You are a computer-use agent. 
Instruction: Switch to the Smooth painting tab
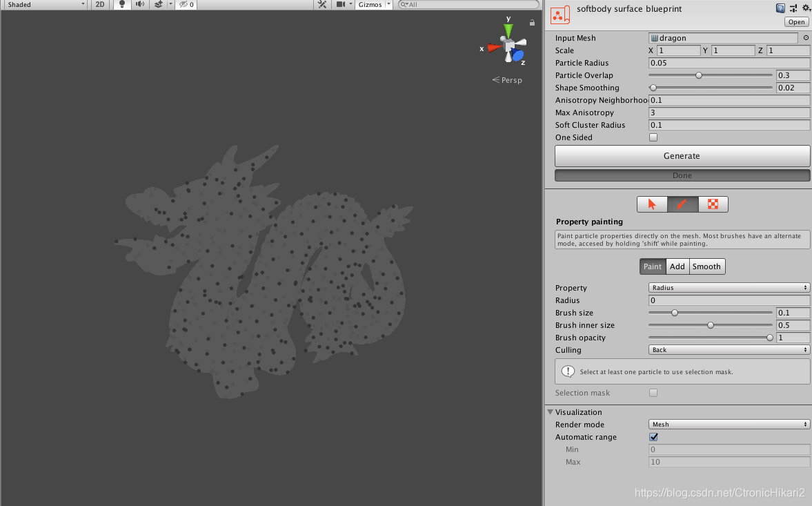(x=706, y=266)
